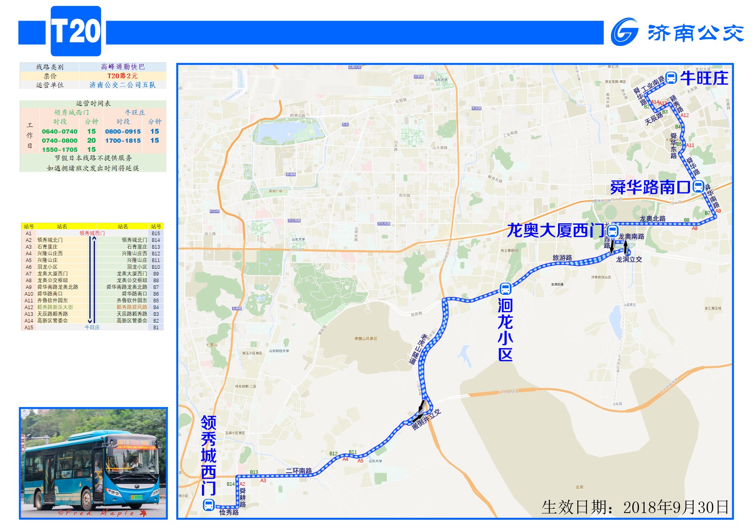
Task: Click the 老虎山隧道 tunnel label
Action: [x=419, y=349]
